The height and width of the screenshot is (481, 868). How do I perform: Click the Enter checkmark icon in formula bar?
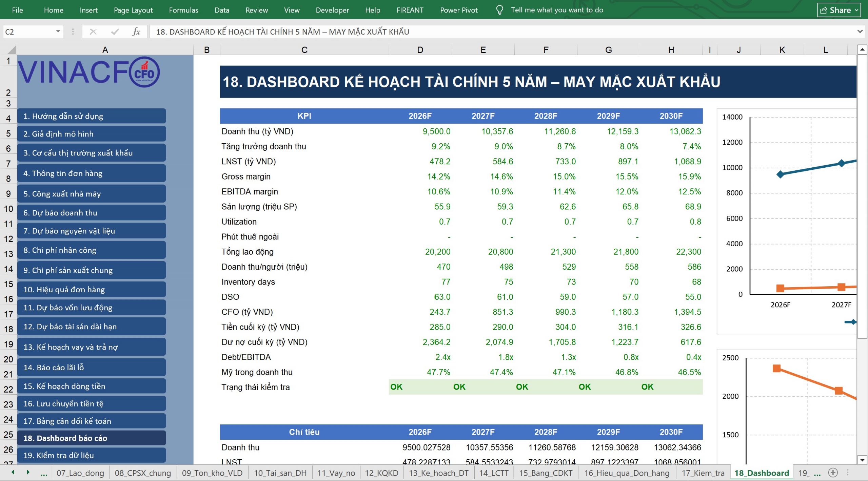coord(115,32)
